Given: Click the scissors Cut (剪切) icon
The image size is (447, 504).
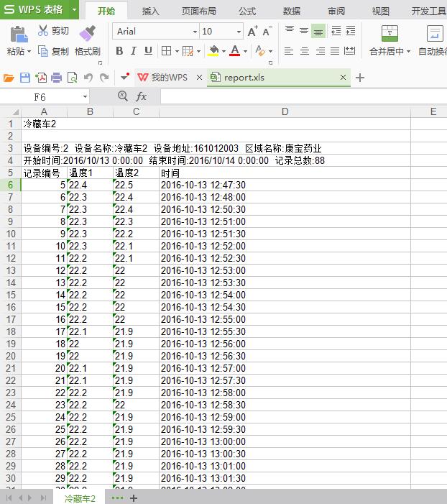Looking at the screenshot, I should click(43, 31).
